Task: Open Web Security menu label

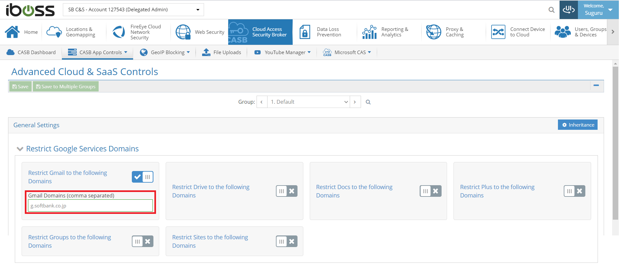Action: [x=210, y=32]
